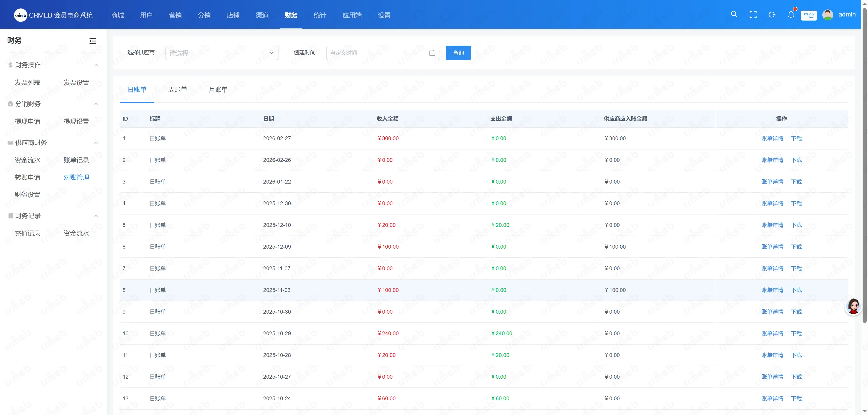Download the 2025-12-10 daily bill
The width and height of the screenshot is (868, 415).
pos(796,225)
